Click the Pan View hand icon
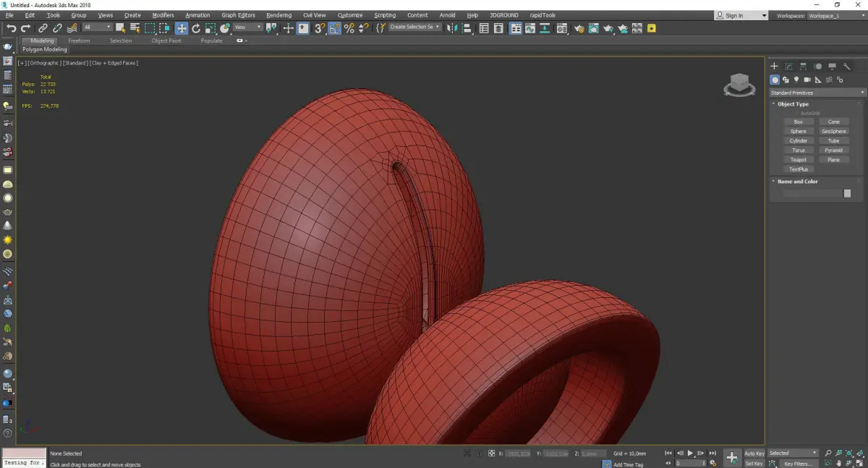 (838, 463)
